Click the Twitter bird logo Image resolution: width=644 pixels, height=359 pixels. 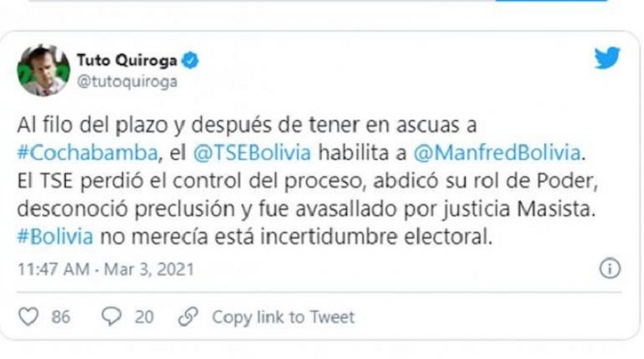point(607,57)
